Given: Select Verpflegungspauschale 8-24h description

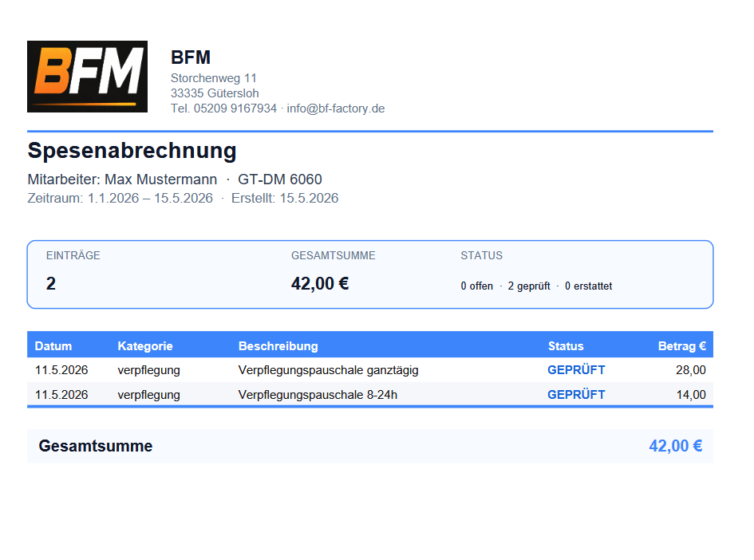Looking at the screenshot, I should 318,395.
